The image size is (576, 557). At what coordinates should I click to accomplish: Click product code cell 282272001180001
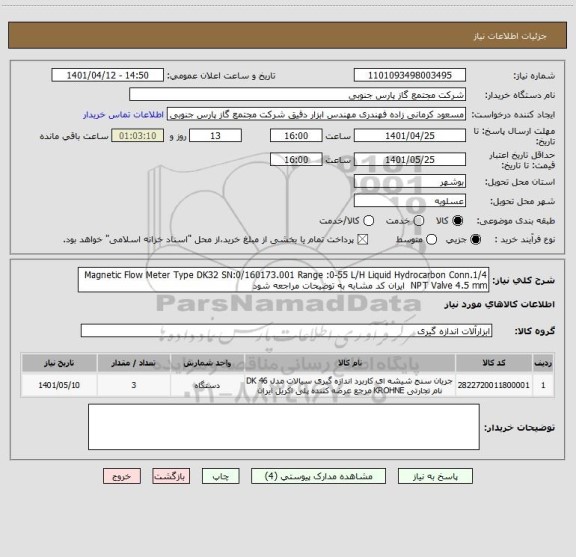point(494,385)
